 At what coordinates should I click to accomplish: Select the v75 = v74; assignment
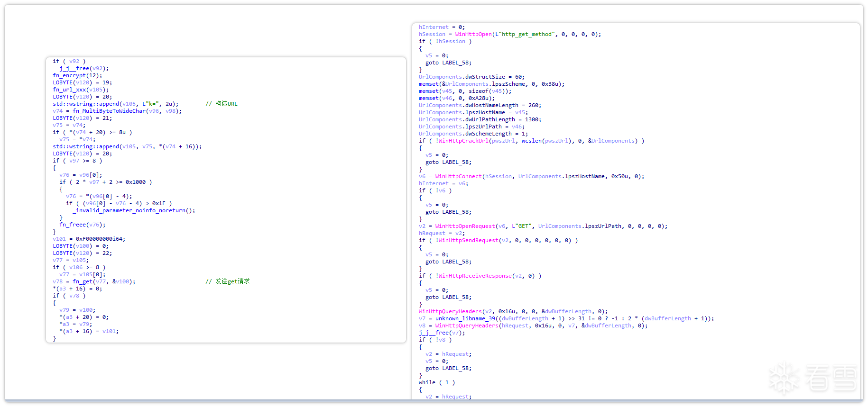coord(69,125)
